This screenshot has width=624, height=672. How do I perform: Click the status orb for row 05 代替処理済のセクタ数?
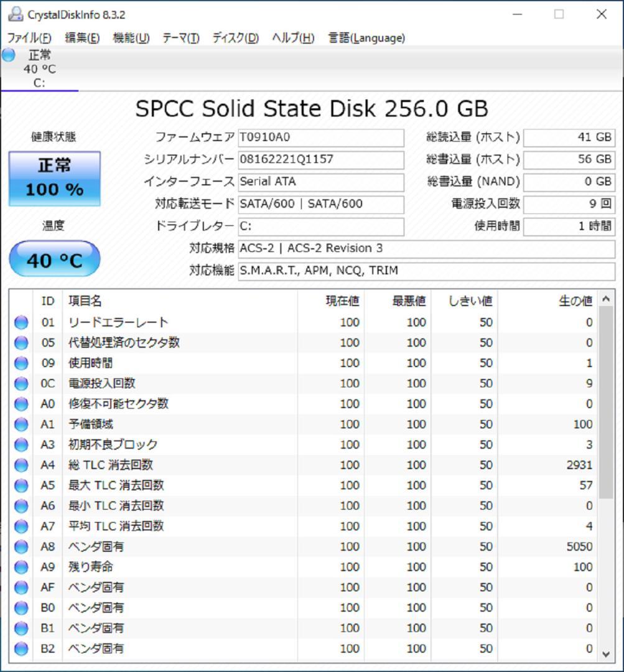21,342
